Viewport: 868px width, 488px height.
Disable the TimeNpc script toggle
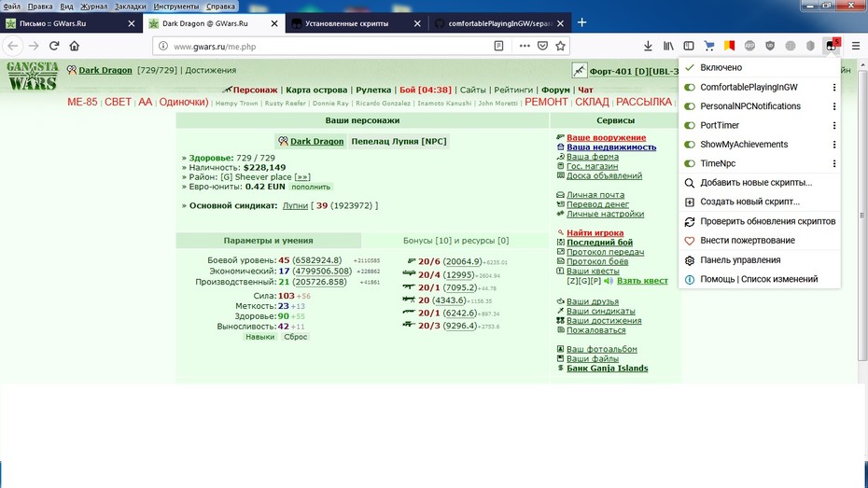[x=690, y=163]
